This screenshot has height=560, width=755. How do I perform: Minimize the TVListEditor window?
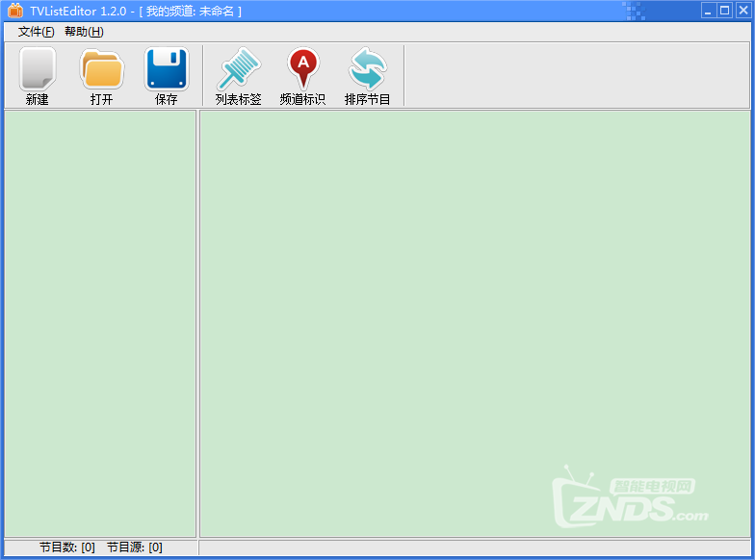[x=707, y=10]
